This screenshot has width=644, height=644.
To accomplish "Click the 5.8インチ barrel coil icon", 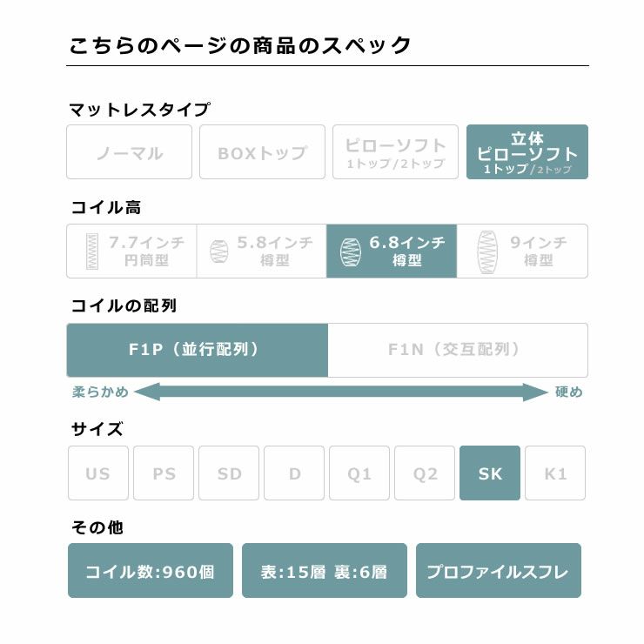I will [x=219, y=252].
